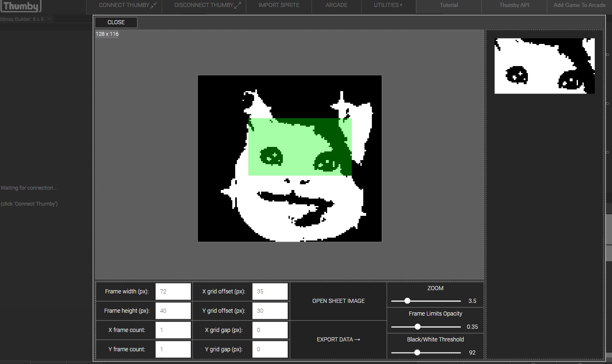The image size is (612, 364).
Task: Click Add Game To Arcade
Action: point(579,5)
